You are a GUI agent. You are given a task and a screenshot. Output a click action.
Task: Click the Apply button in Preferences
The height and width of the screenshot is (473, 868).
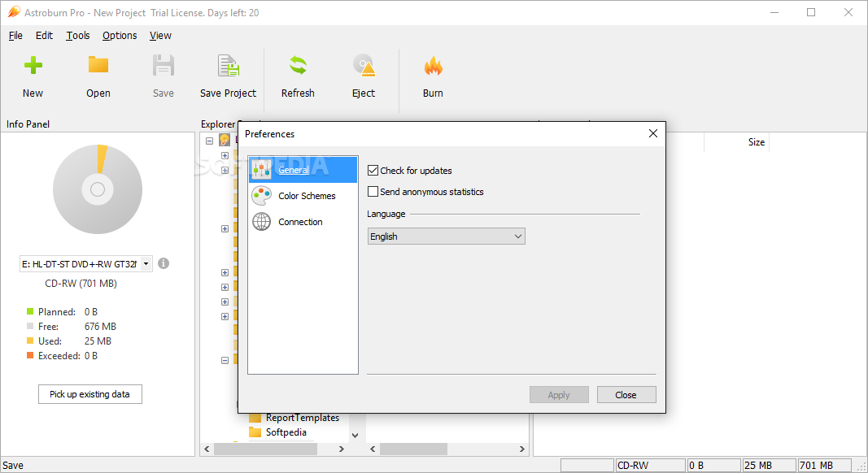559,394
